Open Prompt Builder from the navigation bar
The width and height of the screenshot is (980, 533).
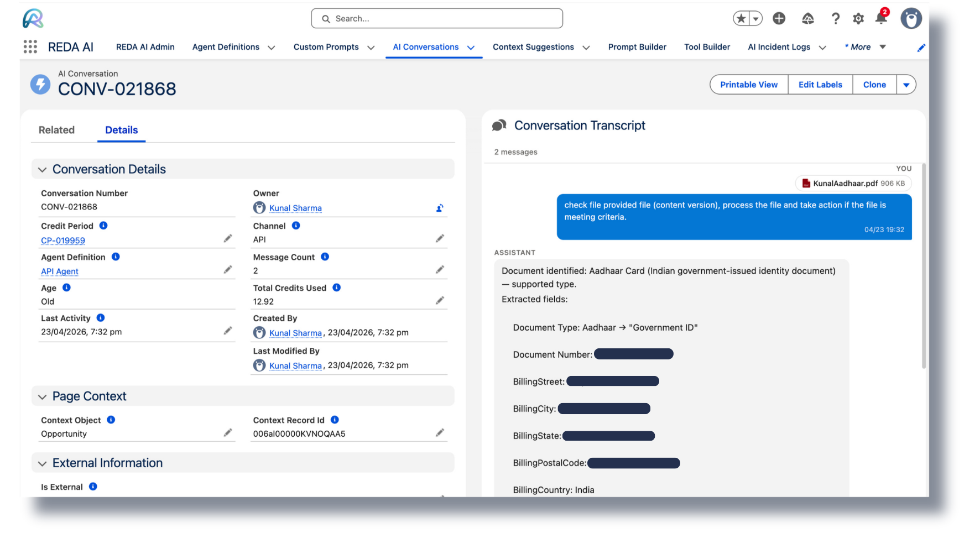click(637, 47)
